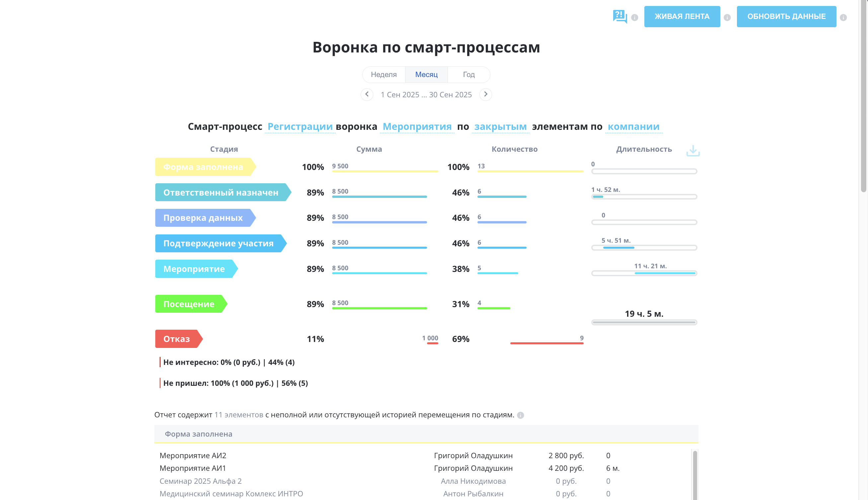This screenshot has width=868, height=500.
Task: Switch period to Год
Action: [468, 74]
